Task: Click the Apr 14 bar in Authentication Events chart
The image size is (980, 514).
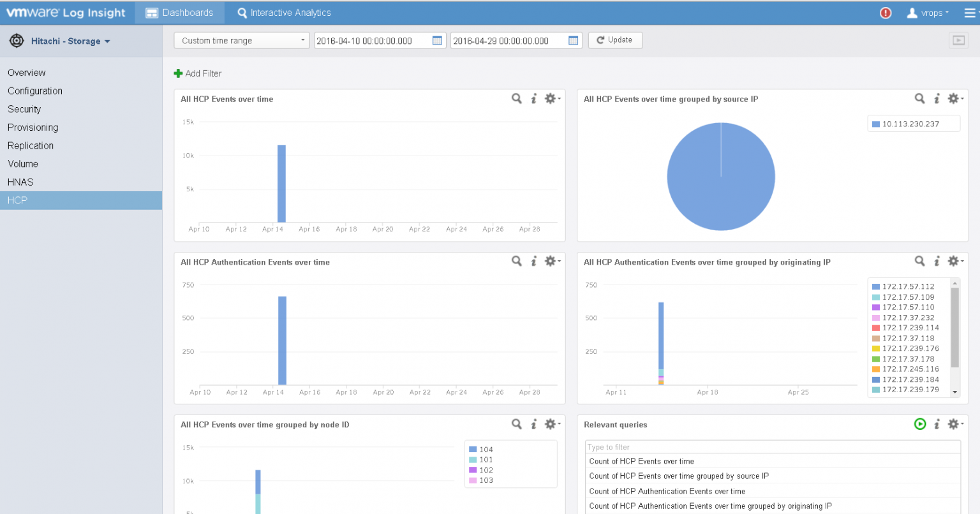Action: [x=282, y=341]
